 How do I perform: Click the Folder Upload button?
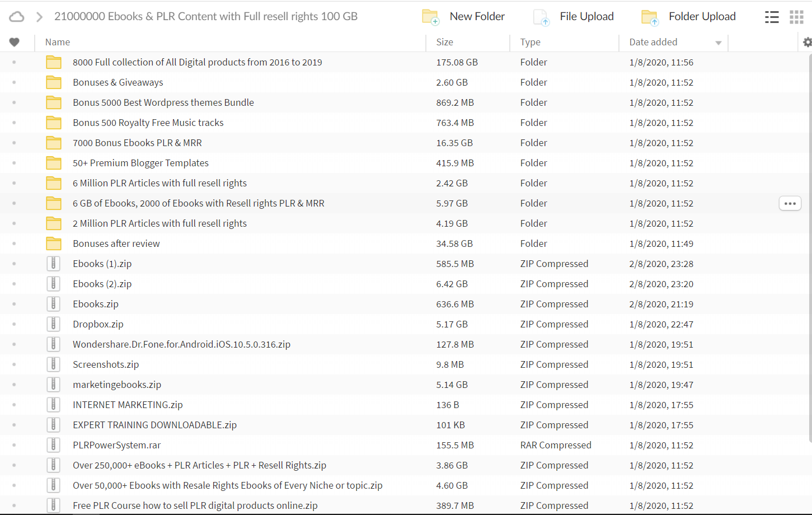click(x=689, y=17)
